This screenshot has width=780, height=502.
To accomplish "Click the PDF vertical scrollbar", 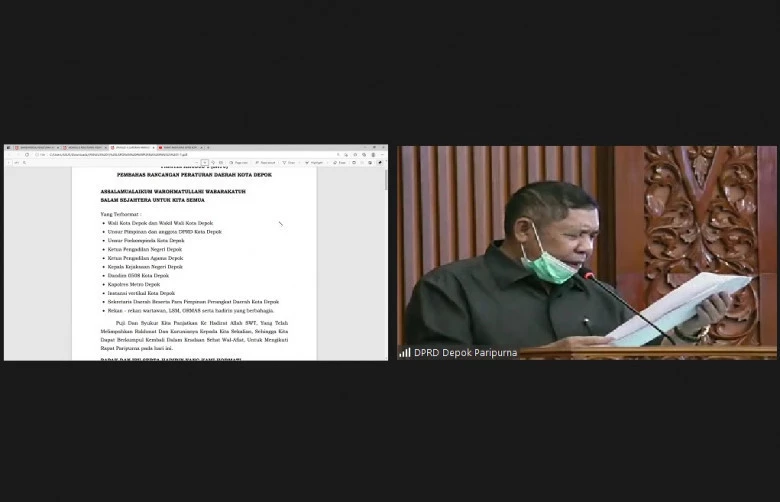I will coord(386,180).
